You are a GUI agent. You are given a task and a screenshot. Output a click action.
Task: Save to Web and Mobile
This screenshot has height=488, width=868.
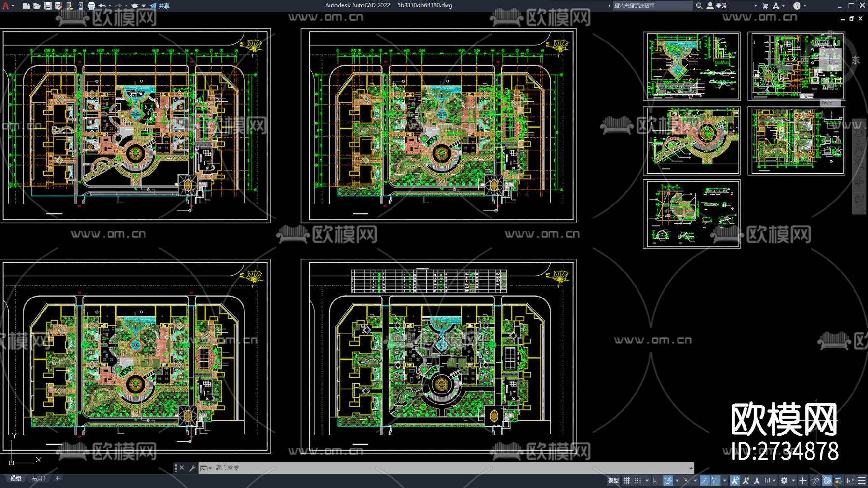click(x=80, y=6)
